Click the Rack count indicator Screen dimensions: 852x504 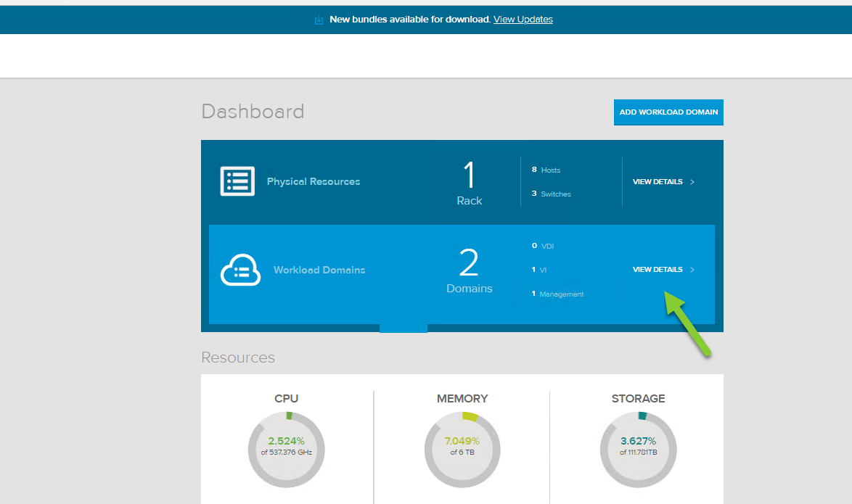(x=469, y=181)
